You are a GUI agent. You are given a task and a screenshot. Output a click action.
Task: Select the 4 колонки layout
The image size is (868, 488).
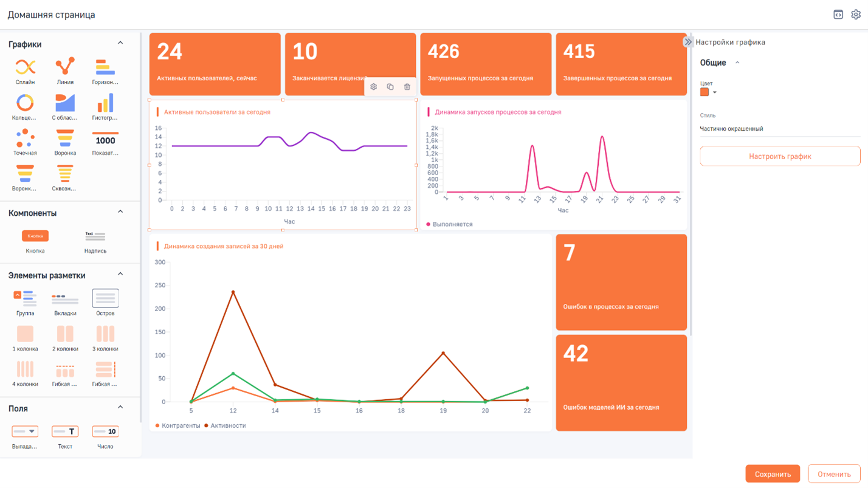click(x=25, y=374)
